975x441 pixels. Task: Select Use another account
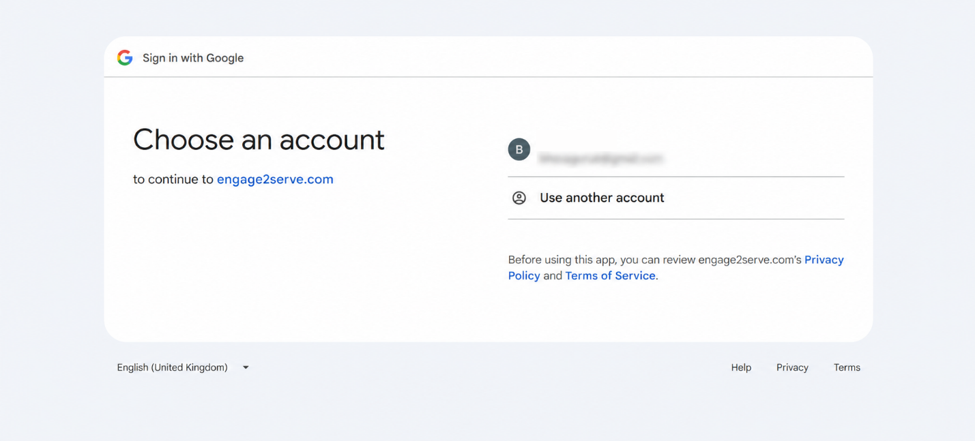(x=676, y=198)
